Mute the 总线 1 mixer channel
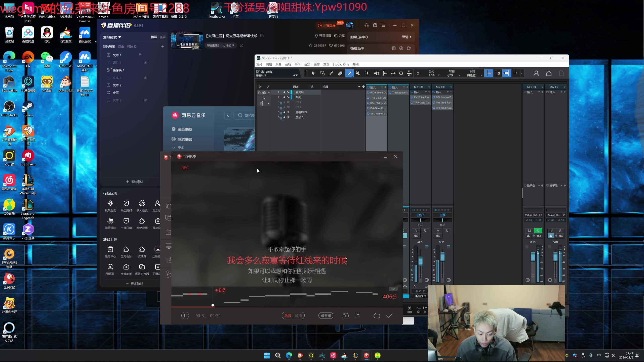Viewport: 644px width, 362px height. coord(416,231)
